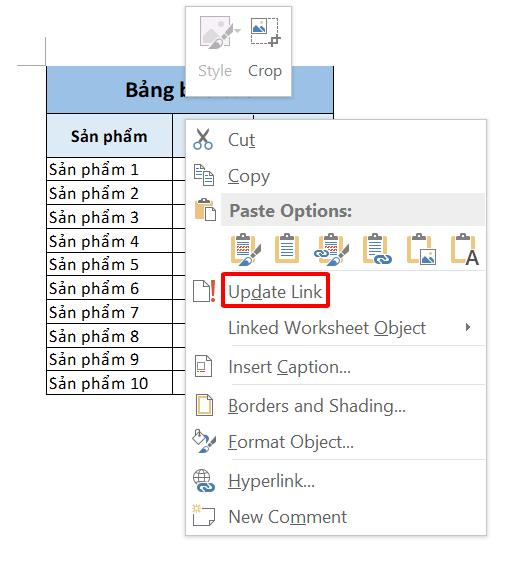519x571 pixels.
Task: Click the 'Sản phẩm 5' table cell
Action: tap(109, 264)
